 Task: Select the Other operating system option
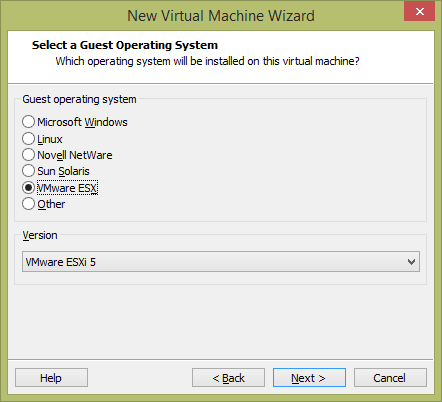pos(28,204)
